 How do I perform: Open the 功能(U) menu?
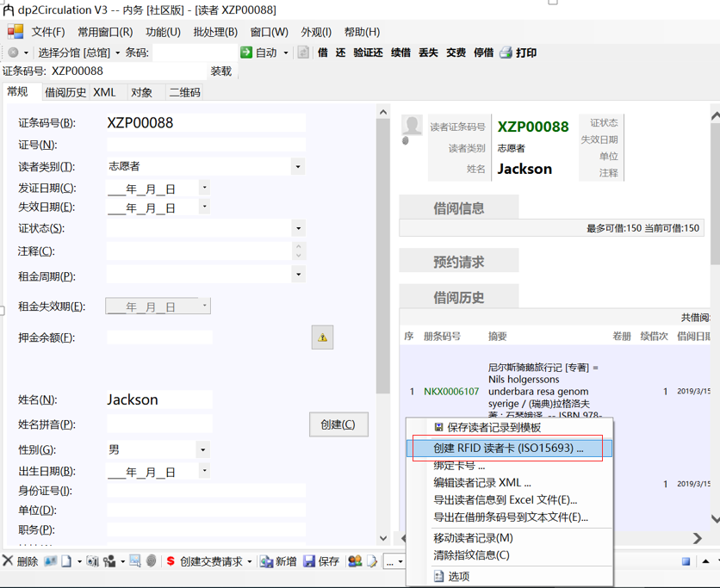coord(163,32)
